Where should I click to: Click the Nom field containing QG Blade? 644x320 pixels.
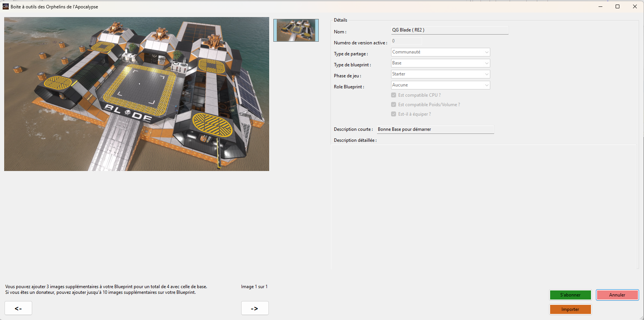point(449,30)
